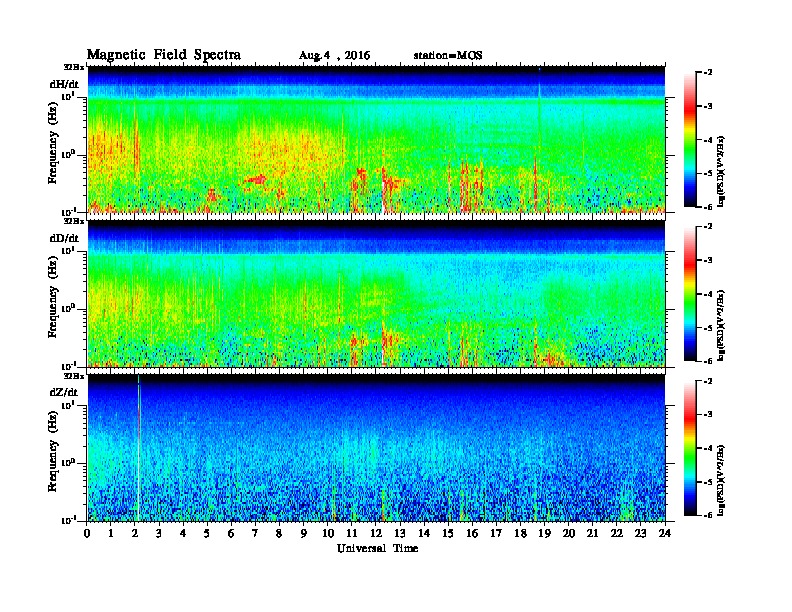Screen dimensions: 792x612
Task: Click hour 8 on the Universal Time axis
Action: [279, 534]
